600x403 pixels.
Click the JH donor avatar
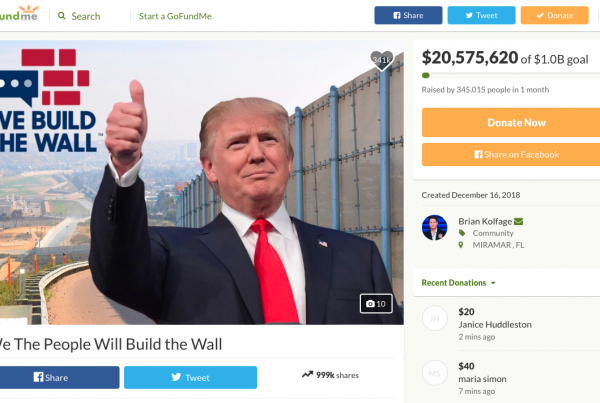(x=434, y=318)
